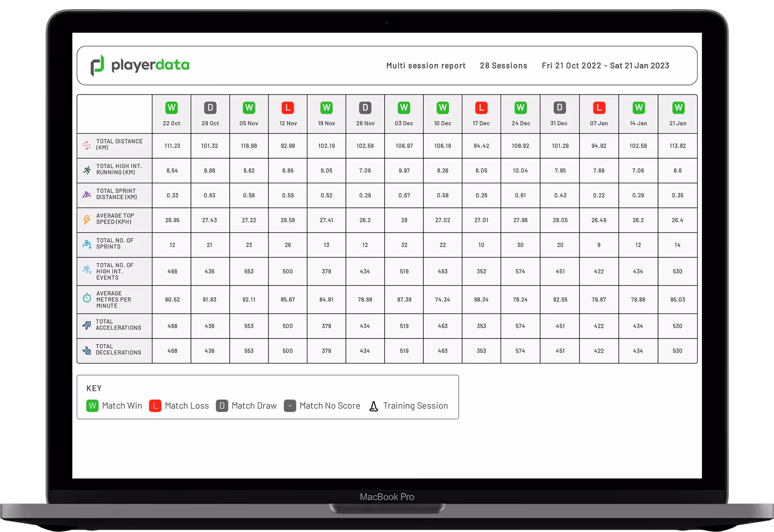774x532 pixels.
Task: Click the Win badge above 14 Jan
Action: pos(639,107)
